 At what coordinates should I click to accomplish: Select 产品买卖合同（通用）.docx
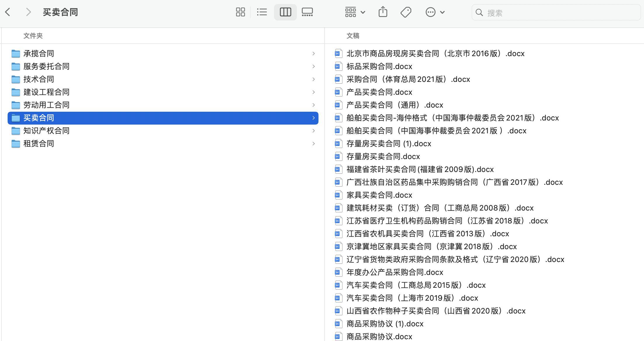tap(395, 105)
